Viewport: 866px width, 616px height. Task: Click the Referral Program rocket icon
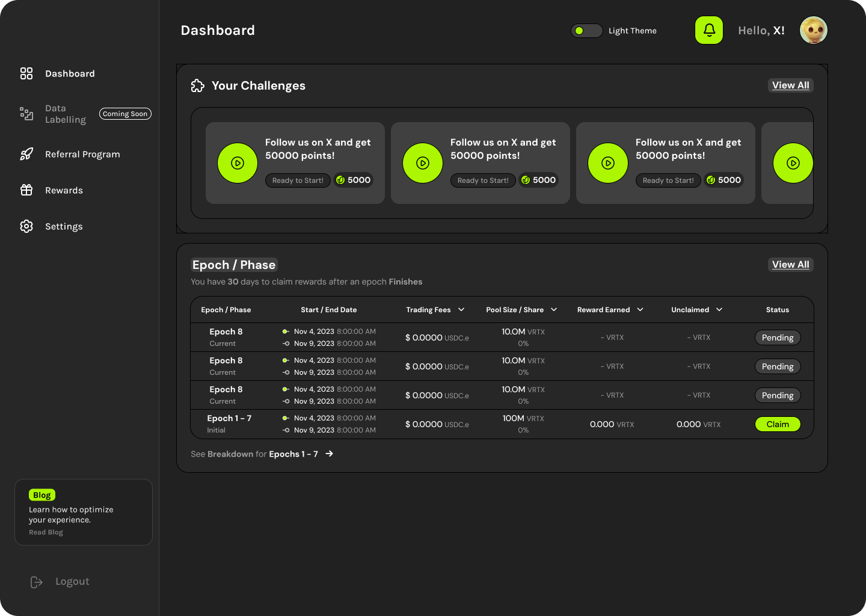coord(26,154)
